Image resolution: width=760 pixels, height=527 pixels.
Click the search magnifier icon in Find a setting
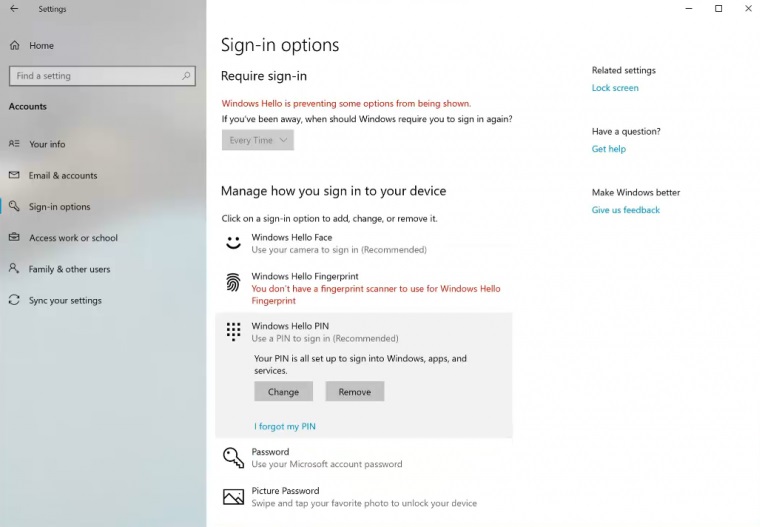(x=186, y=76)
